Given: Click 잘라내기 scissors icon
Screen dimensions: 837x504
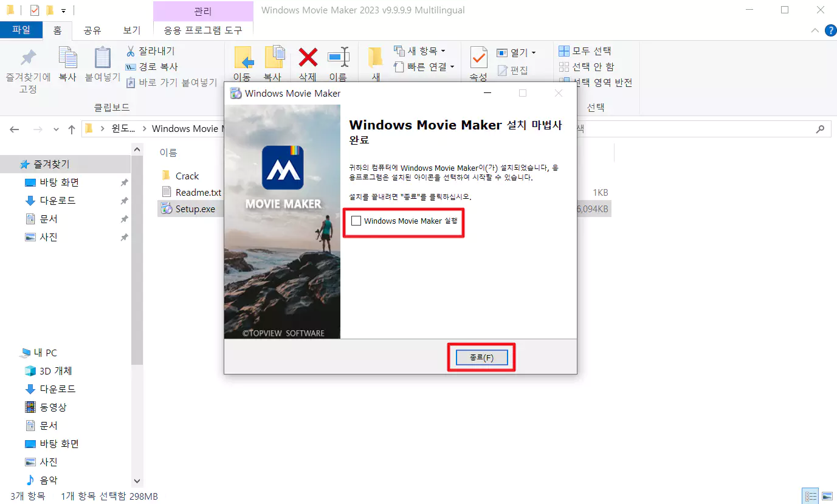Looking at the screenshot, I should pyautogui.click(x=131, y=51).
